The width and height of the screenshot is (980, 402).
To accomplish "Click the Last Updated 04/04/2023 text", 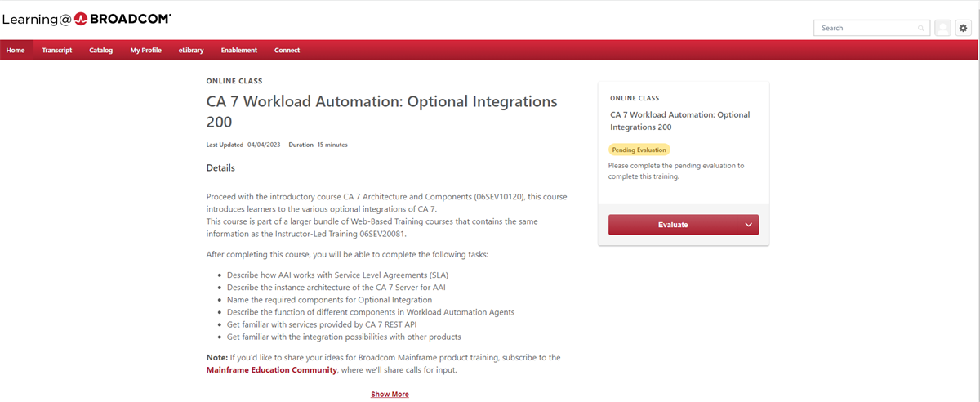I will [x=243, y=145].
